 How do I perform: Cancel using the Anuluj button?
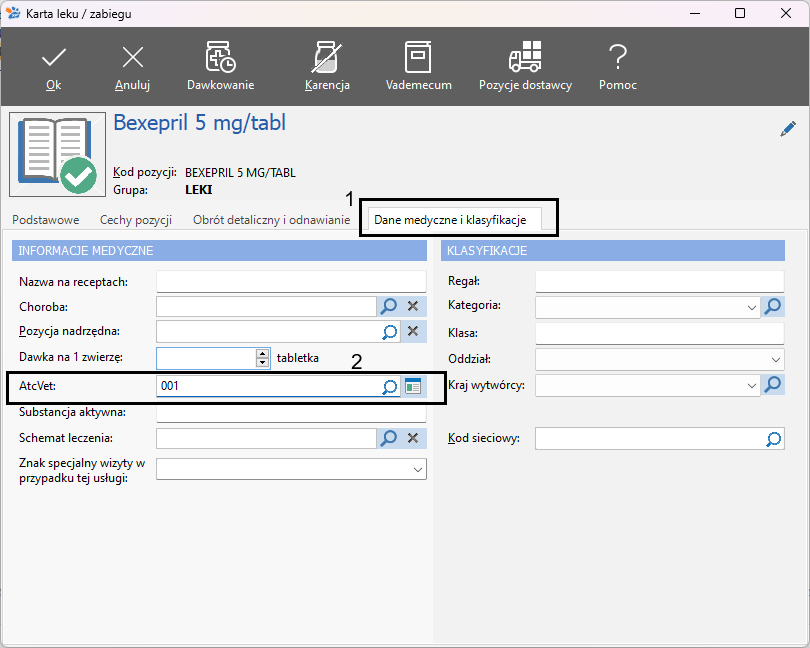pos(133,68)
